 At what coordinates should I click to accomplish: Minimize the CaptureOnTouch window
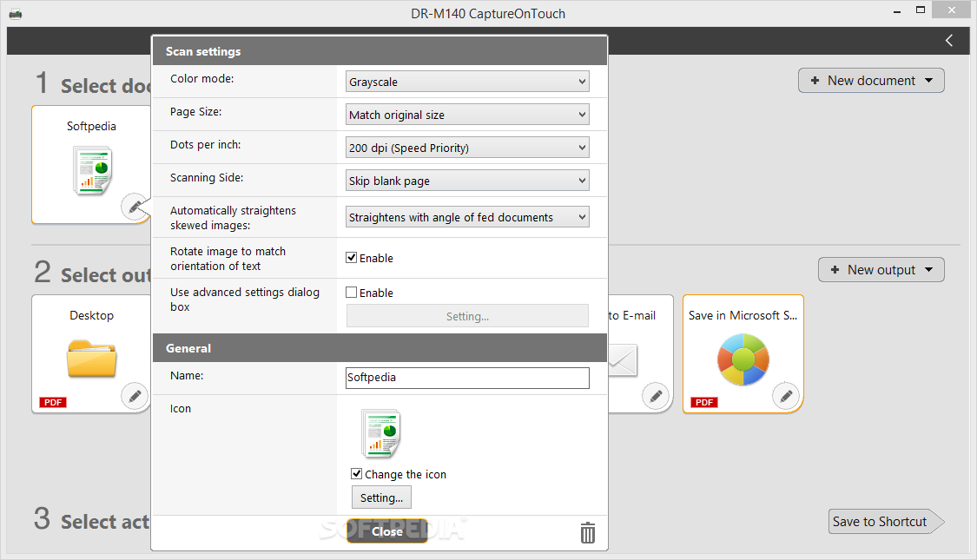(897, 11)
